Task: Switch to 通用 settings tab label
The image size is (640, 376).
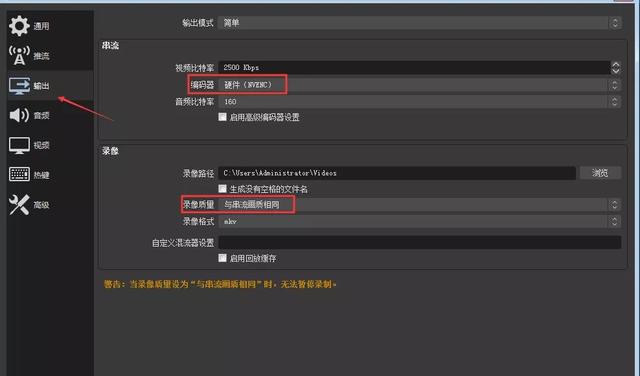Action: tap(41, 26)
